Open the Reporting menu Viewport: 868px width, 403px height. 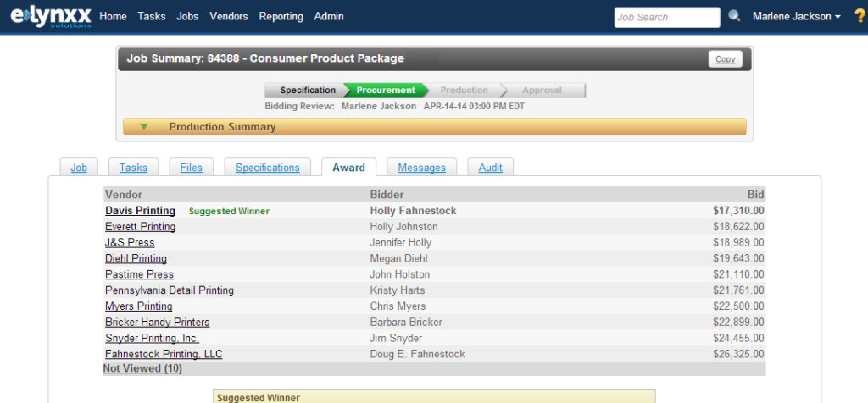click(281, 17)
